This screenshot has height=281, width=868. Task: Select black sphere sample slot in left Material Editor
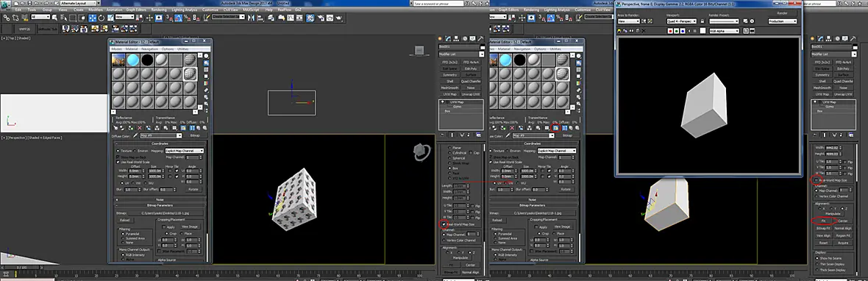[x=147, y=60]
